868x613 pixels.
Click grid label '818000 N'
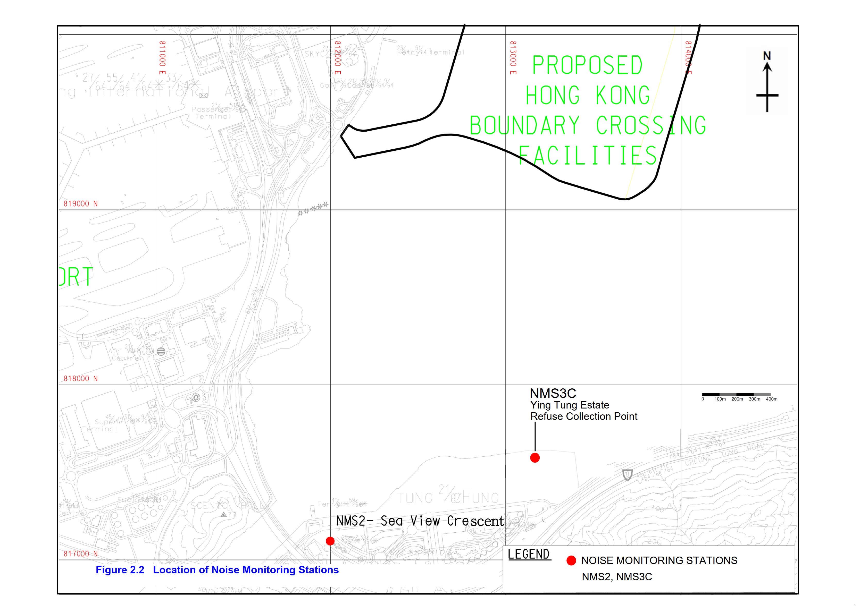pos(80,379)
